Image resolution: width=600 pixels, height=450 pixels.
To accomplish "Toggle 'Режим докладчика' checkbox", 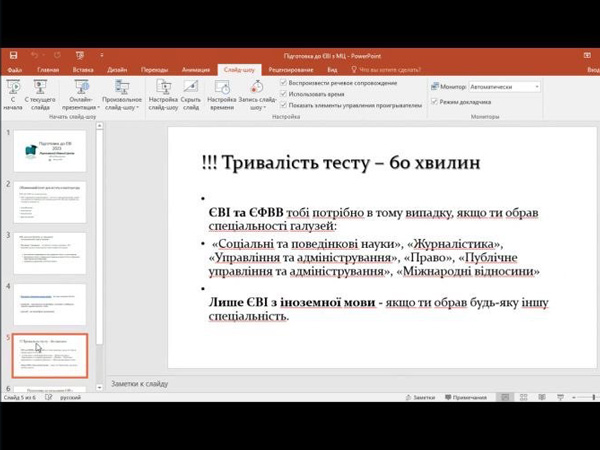I will tap(434, 101).
